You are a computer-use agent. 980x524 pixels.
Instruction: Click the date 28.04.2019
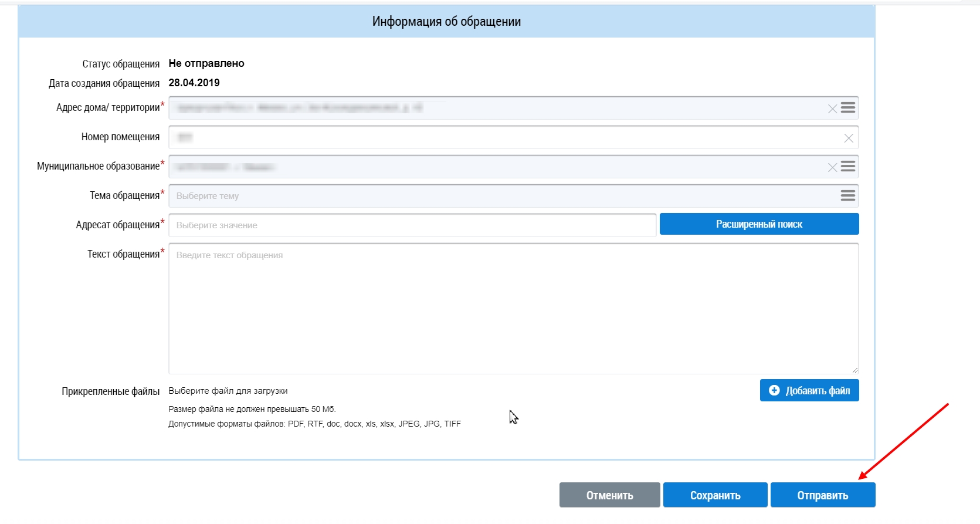click(194, 83)
